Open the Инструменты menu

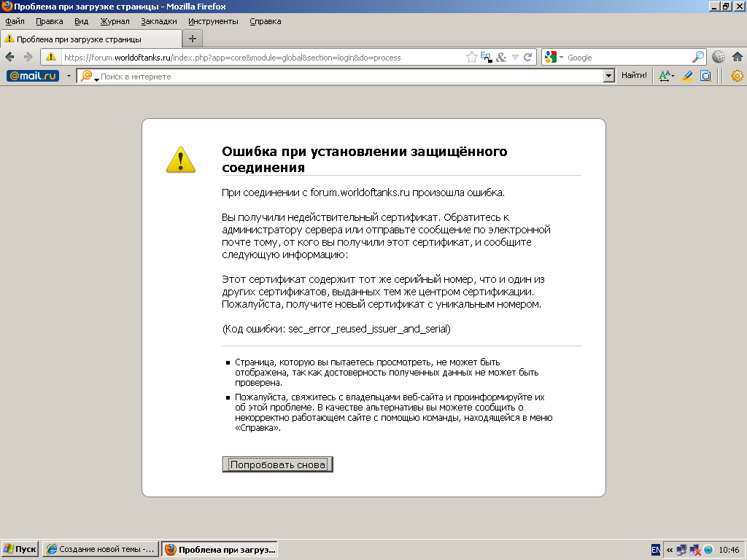click(213, 21)
